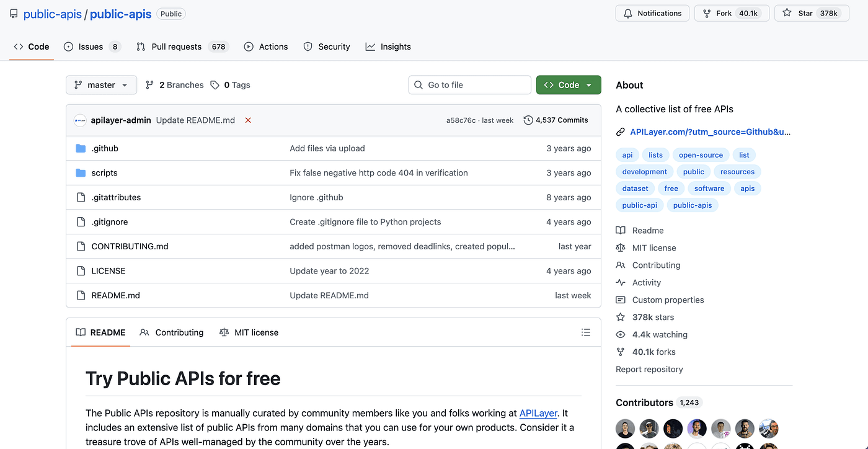The image size is (868, 449).
Task: Open the README outline list icon
Action: 585,332
